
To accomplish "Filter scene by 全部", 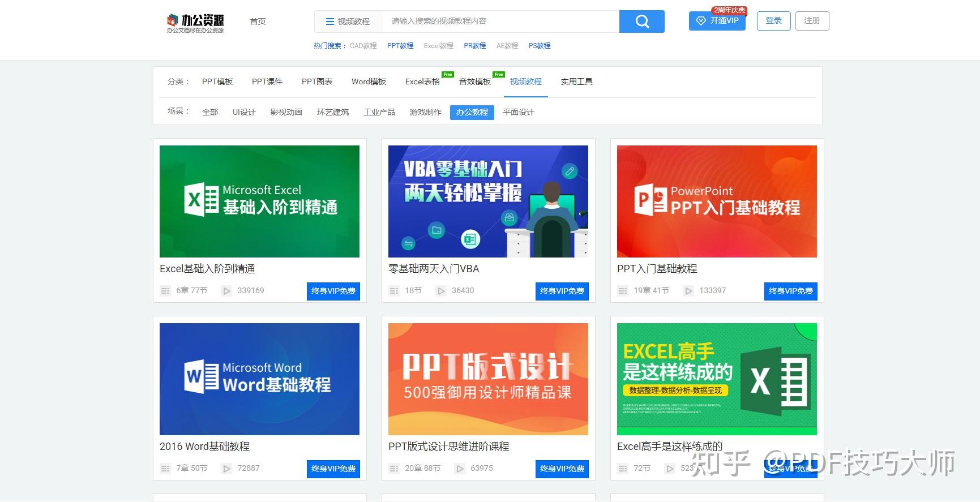I will click(x=210, y=112).
